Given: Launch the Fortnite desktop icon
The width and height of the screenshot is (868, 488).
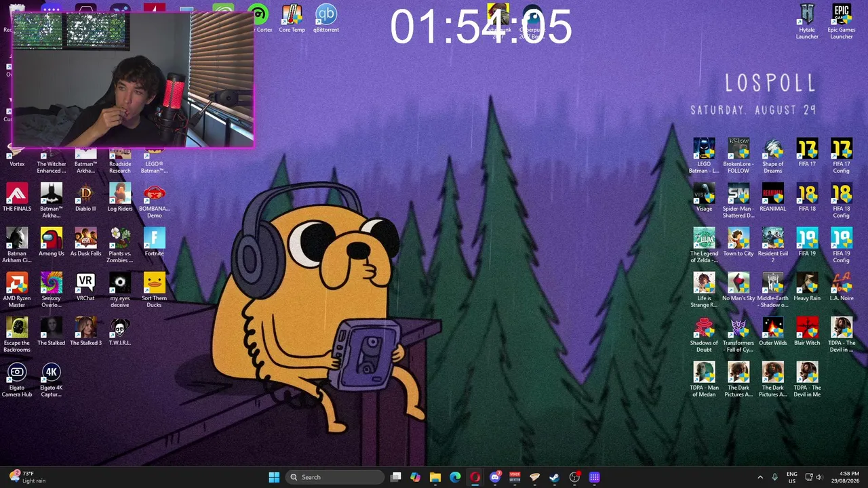Looking at the screenshot, I should pyautogui.click(x=154, y=243).
